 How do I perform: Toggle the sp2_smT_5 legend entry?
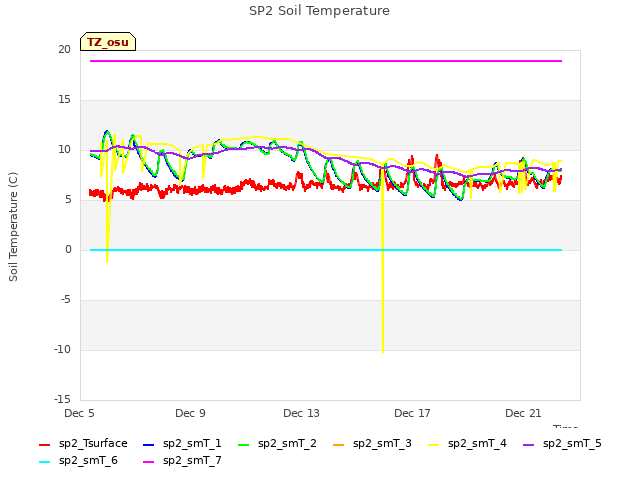(x=562, y=444)
